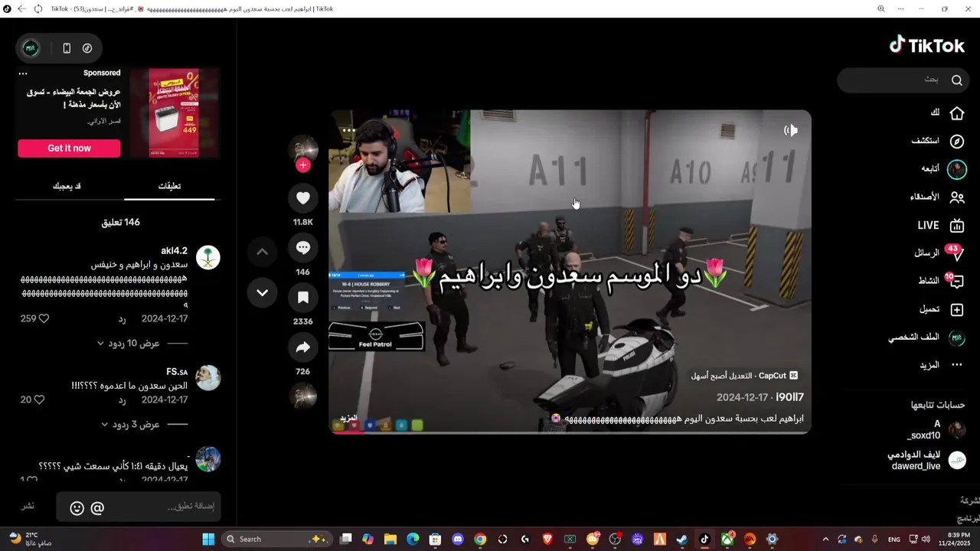This screenshot has height=551, width=980.
Task: Open Discord from the taskbar
Action: (x=458, y=539)
